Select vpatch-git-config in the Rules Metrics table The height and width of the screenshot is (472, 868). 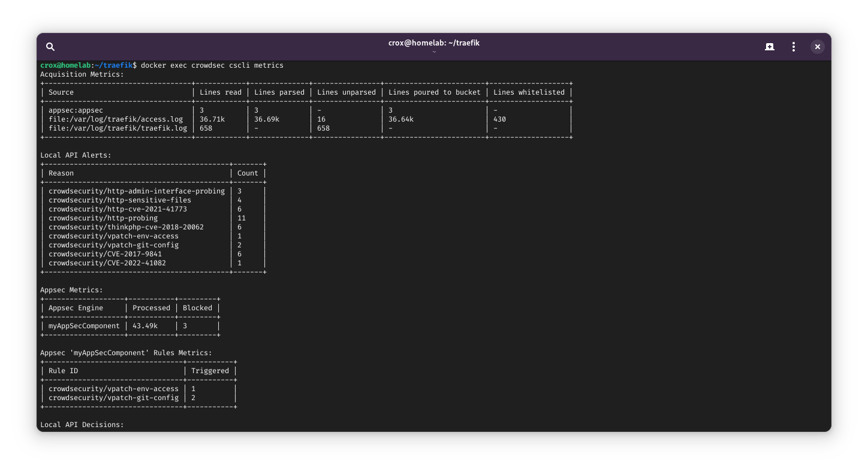113,398
